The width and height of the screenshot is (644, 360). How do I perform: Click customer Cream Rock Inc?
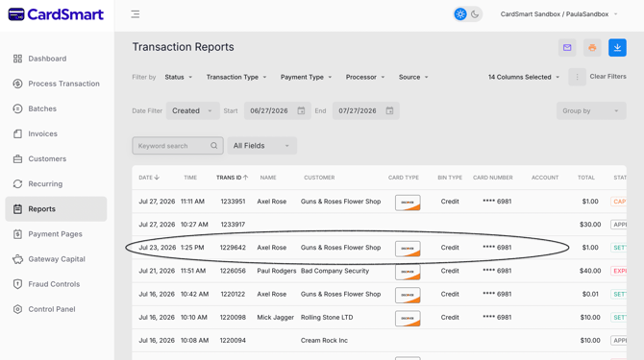(324, 340)
